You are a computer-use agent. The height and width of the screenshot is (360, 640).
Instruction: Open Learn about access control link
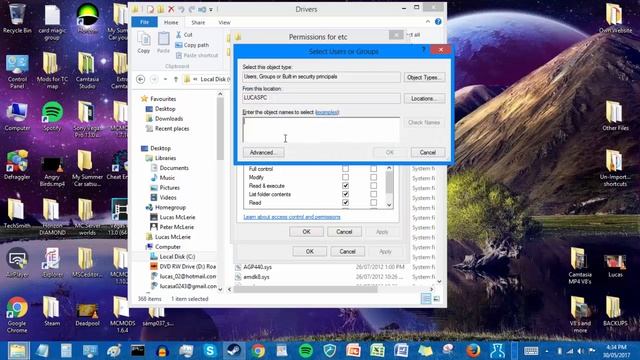point(292,217)
